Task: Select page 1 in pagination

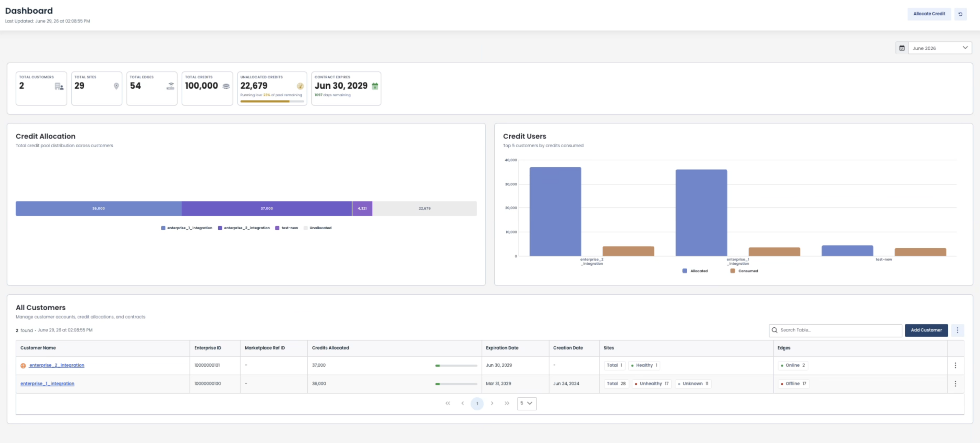Action: pos(477,404)
